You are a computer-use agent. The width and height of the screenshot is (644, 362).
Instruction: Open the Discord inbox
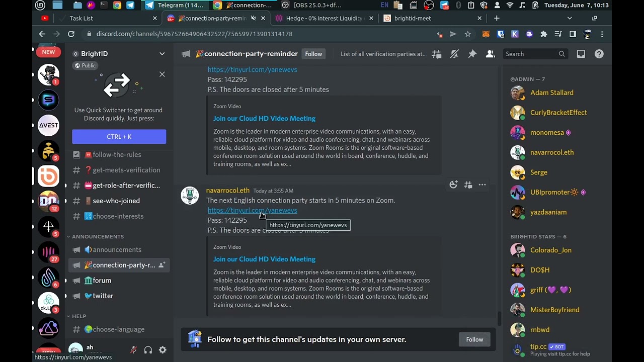[x=581, y=54]
